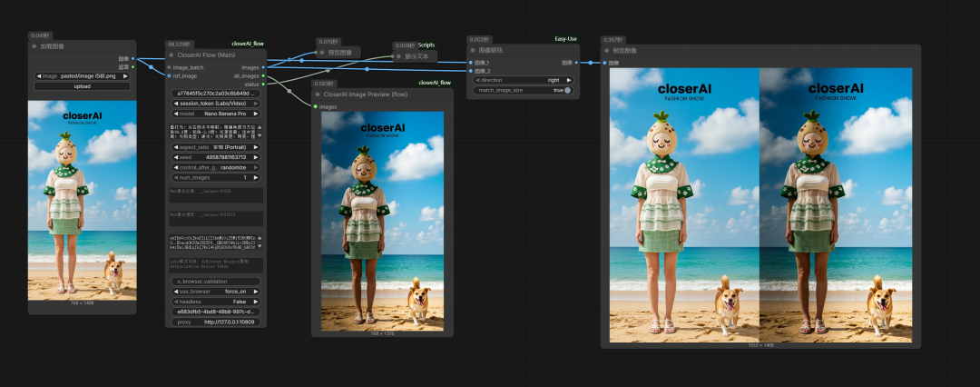Screen dimensions: 980x387
Task: Open the control_after_generate randomize dropdown
Action: (216, 167)
